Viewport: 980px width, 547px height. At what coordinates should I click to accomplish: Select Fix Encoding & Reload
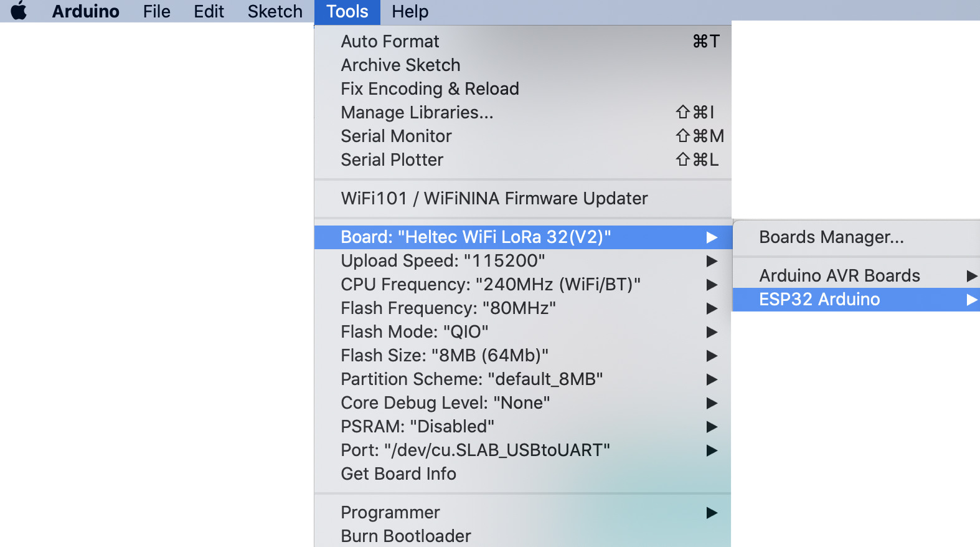coord(430,88)
